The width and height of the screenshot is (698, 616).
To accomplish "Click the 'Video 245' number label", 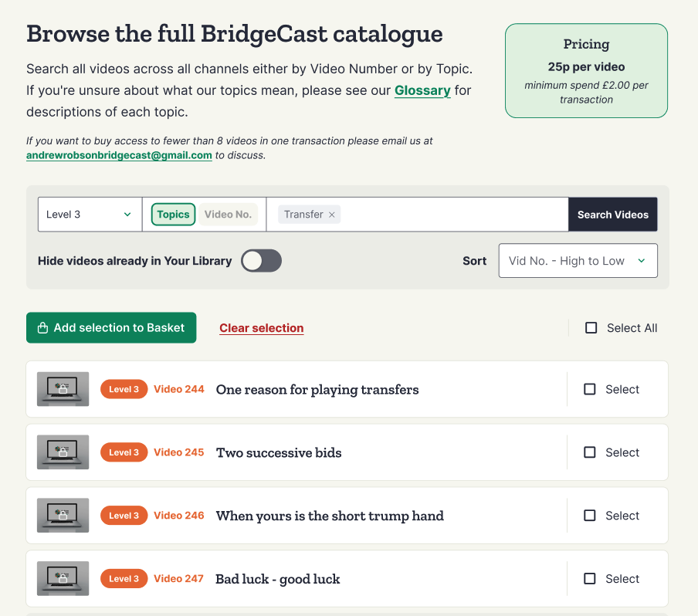I will coord(179,452).
